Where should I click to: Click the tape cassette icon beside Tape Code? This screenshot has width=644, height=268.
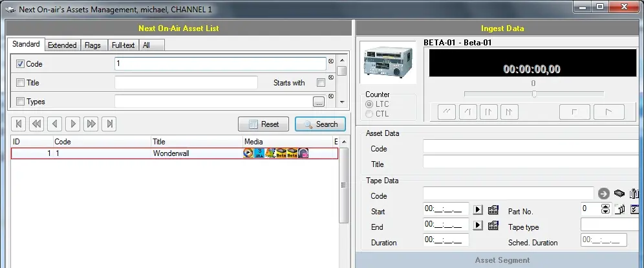point(619,193)
